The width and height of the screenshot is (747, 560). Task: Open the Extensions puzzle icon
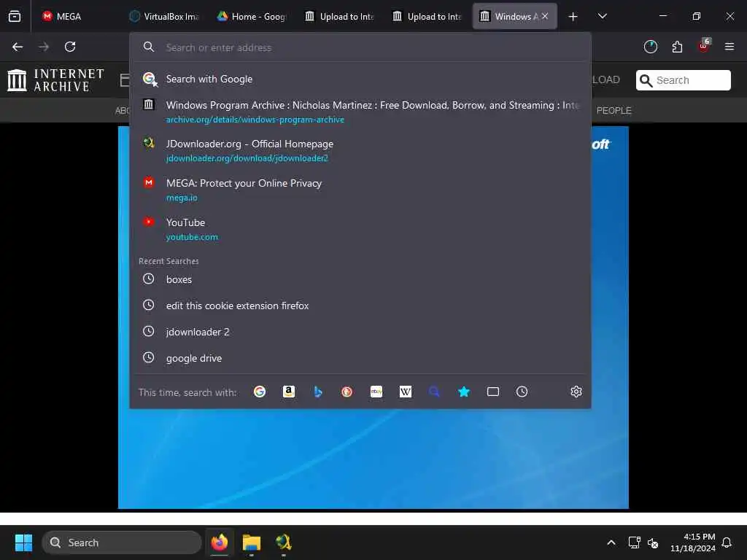coord(677,47)
